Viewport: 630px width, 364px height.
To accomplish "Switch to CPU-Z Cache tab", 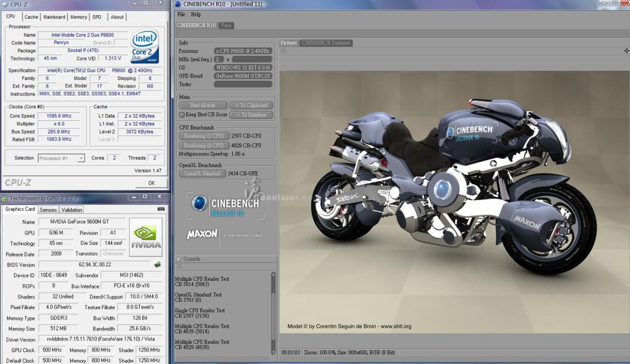I will click(31, 17).
